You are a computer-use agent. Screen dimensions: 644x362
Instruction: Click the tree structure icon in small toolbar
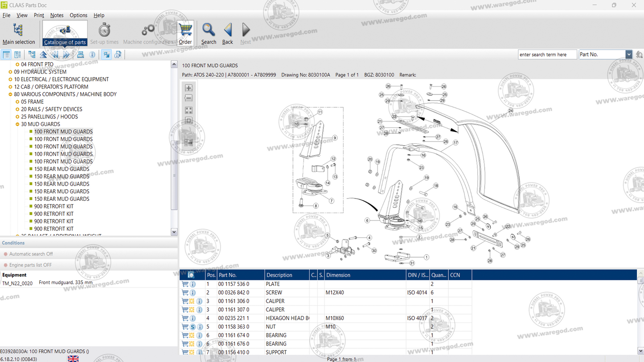tap(32, 55)
